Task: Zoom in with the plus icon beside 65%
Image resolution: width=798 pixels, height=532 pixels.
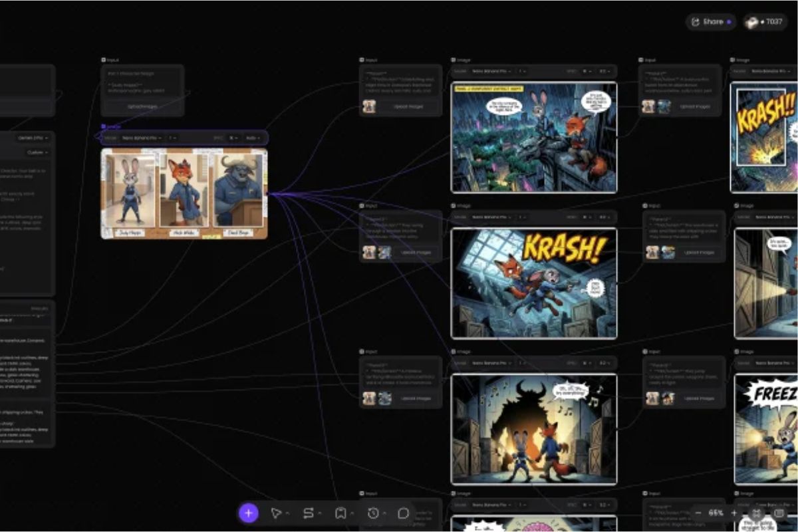Action: (733, 513)
